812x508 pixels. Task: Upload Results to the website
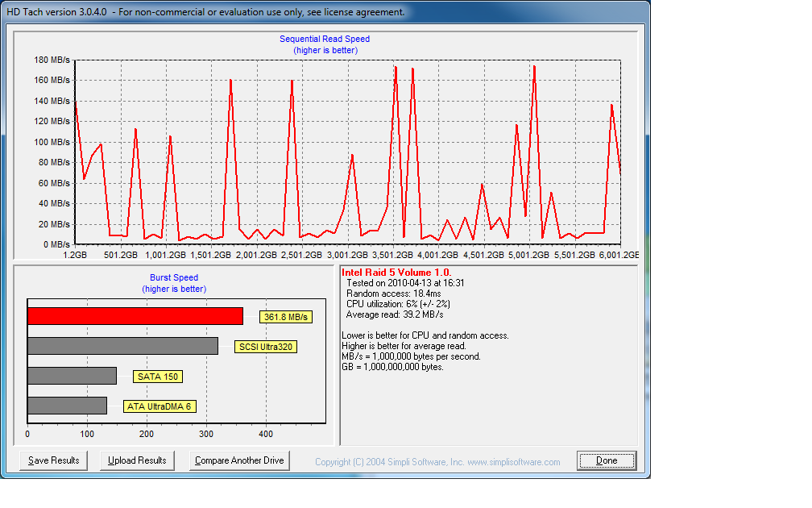[137, 460]
